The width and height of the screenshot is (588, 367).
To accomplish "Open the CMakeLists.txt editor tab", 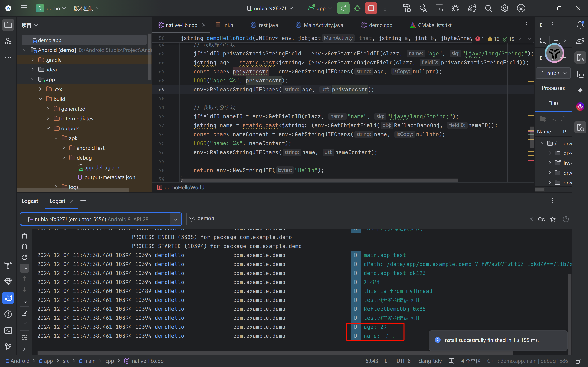I will coord(434,25).
